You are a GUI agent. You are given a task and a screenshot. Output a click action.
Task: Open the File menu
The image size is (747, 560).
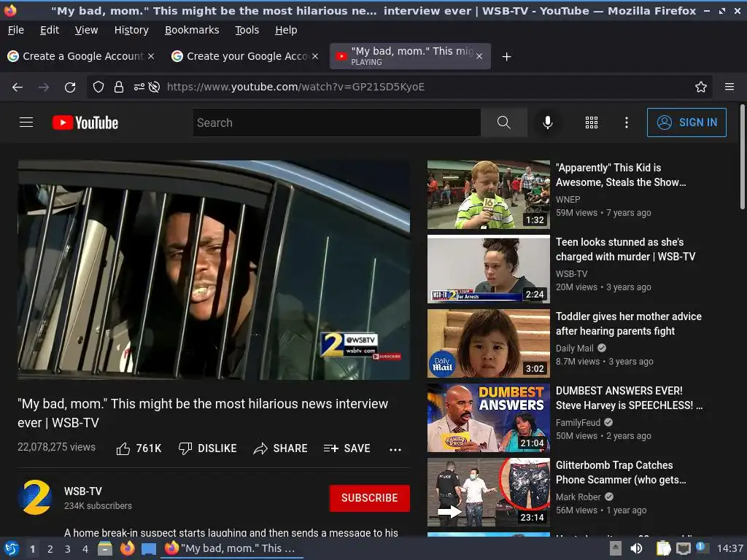[16, 30]
